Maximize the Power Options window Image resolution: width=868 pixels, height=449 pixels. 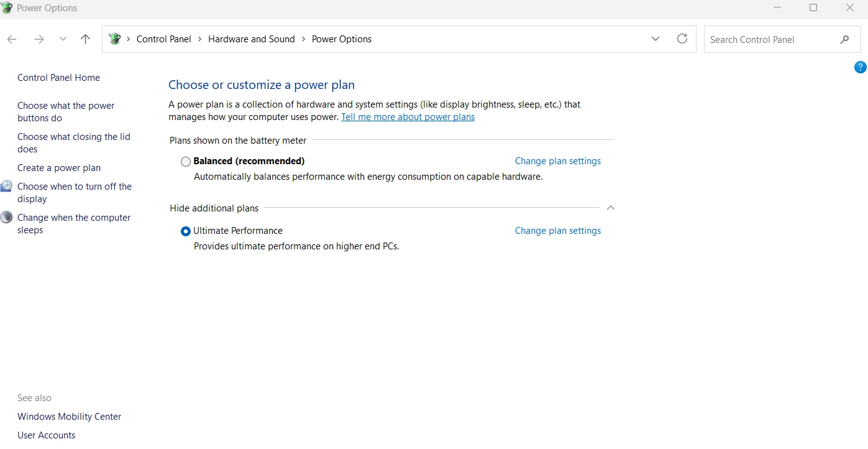coord(813,7)
